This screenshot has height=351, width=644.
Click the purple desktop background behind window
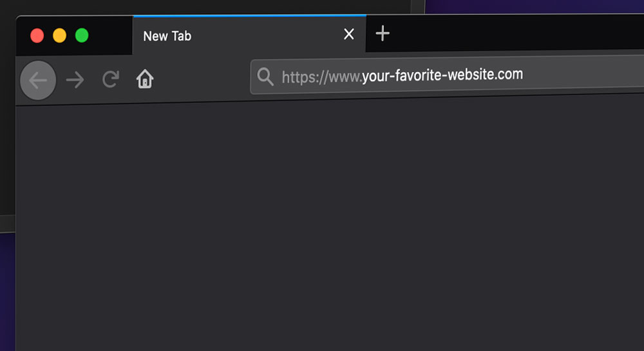pos(534,6)
